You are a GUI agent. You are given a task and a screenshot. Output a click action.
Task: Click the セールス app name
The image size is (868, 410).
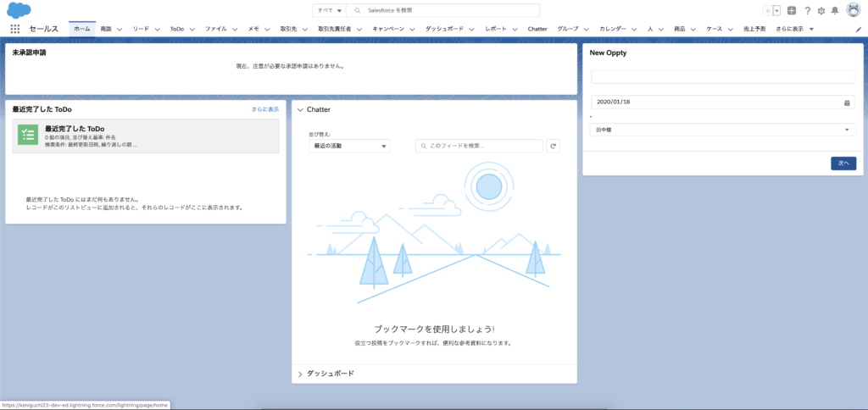[44, 29]
